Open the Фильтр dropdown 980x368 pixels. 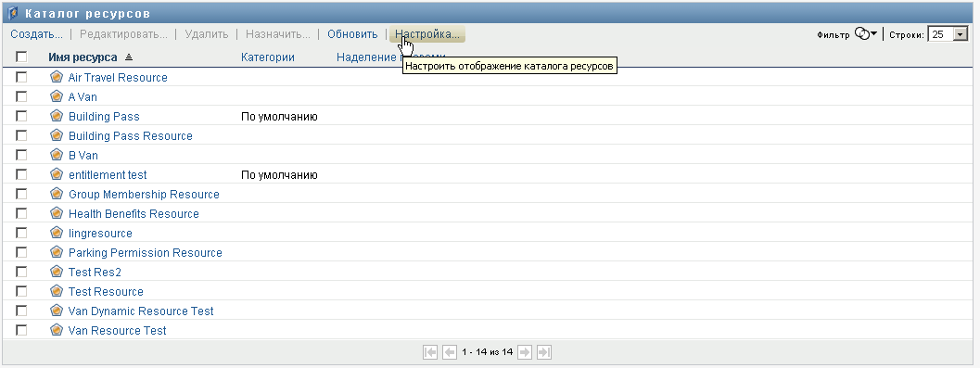tap(866, 34)
